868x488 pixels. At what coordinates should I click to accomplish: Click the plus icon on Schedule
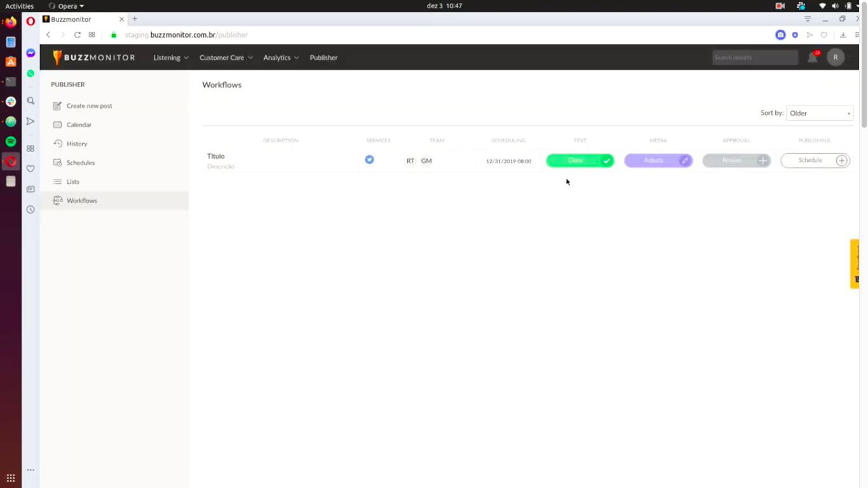tap(841, 161)
